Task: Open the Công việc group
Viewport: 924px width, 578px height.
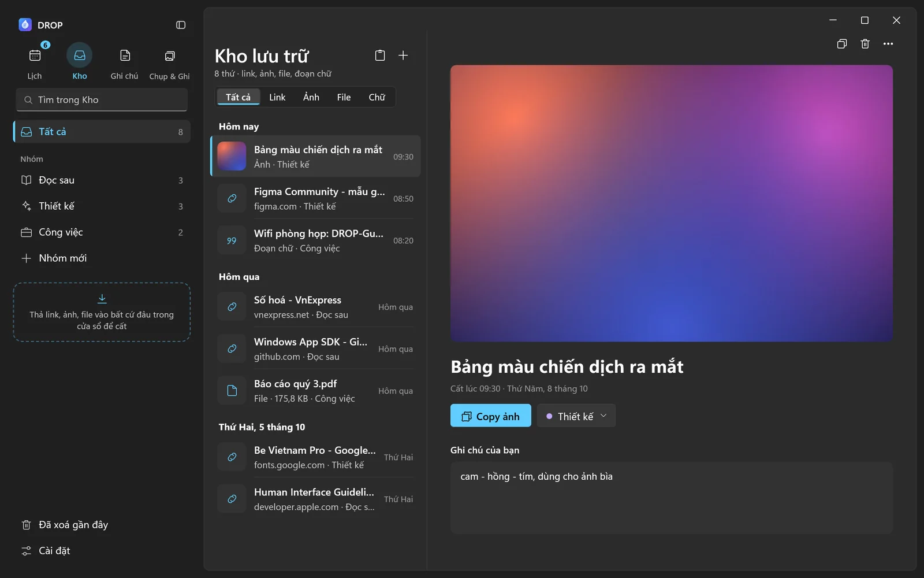Action: tap(102, 232)
